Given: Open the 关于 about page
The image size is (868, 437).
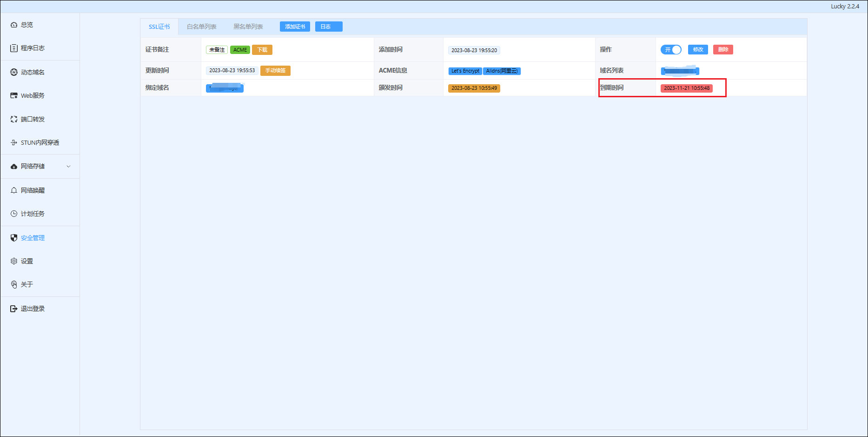Looking at the screenshot, I should [x=27, y=284].
